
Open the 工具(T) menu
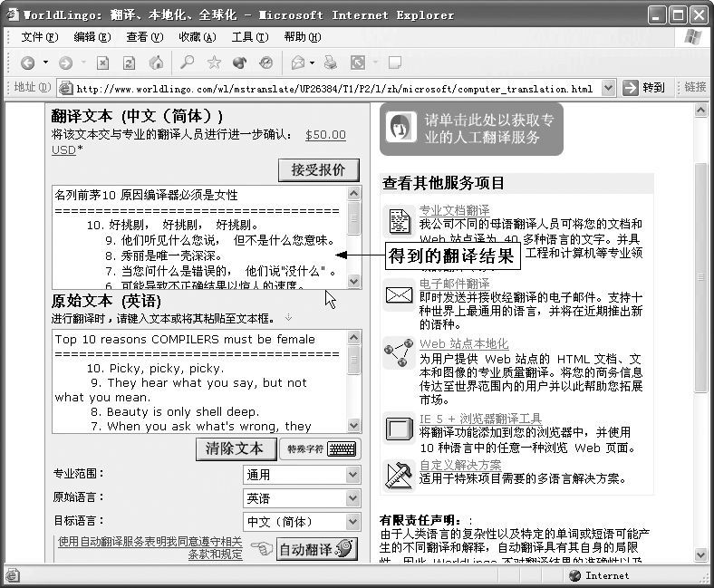point(249,37)
